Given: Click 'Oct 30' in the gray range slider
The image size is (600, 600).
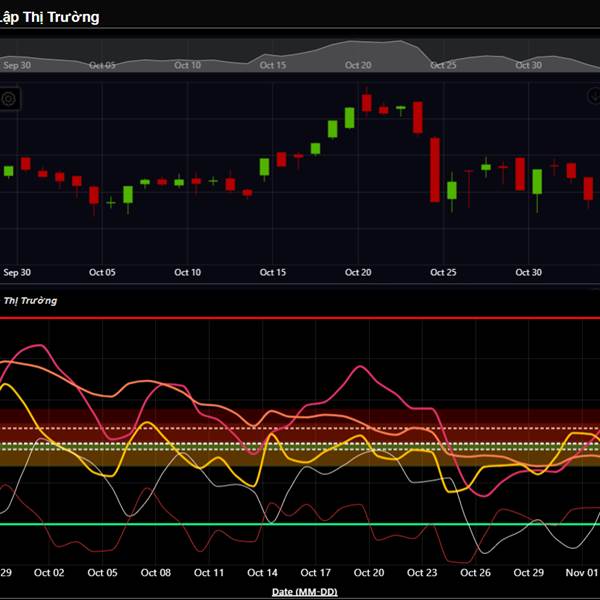Looking at the screenshot, I should pos(528,65).
